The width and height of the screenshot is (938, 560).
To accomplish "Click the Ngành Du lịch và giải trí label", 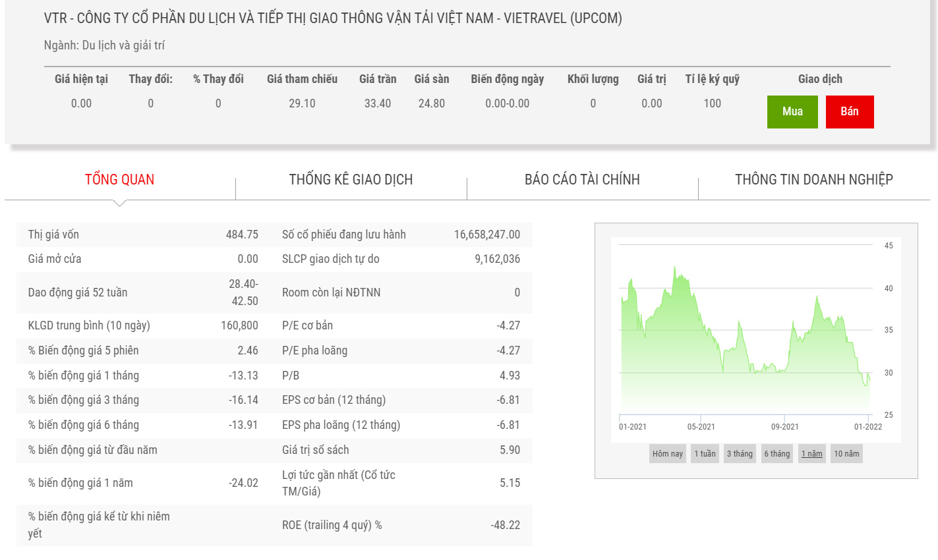I will tap(104, 45).
